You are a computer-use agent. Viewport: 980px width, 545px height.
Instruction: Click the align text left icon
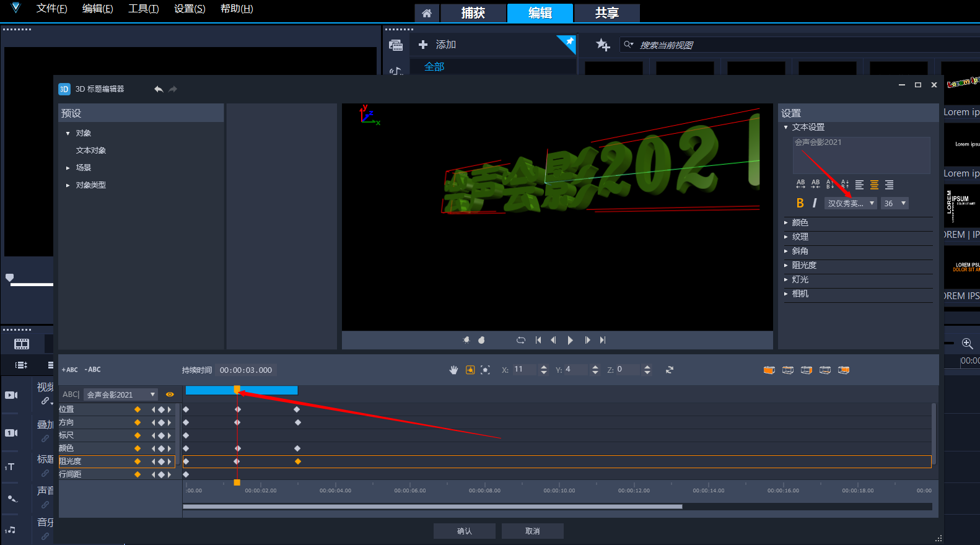click(x=859, y=185)
